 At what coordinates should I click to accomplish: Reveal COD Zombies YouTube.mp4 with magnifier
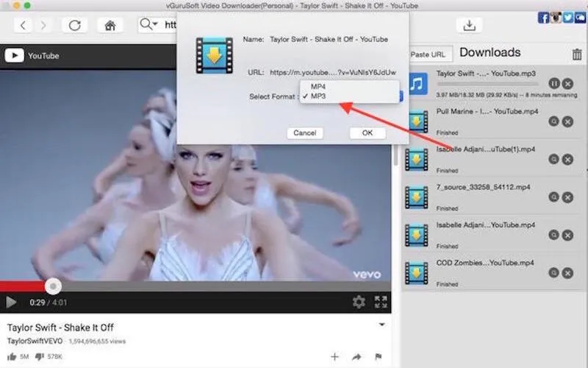554,272
